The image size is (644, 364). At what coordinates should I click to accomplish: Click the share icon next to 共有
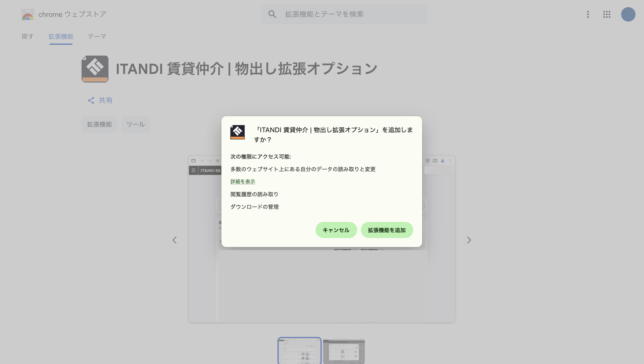(91, 100)
